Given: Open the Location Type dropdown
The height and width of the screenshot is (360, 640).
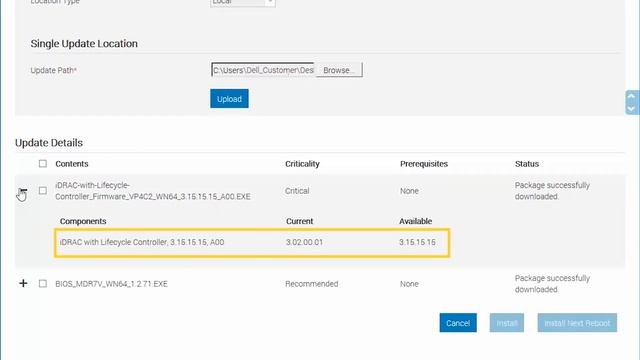Looking at the screenshot, I should (243, 2).
